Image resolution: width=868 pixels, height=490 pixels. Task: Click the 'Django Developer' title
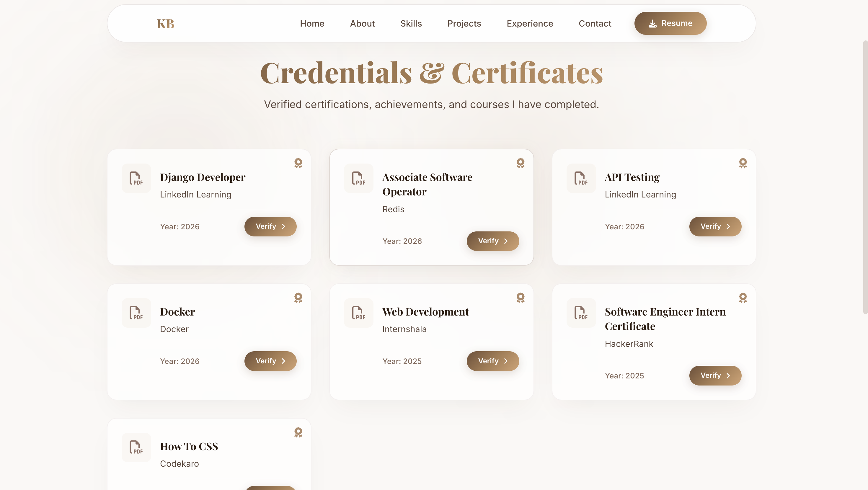pos(203,177)
